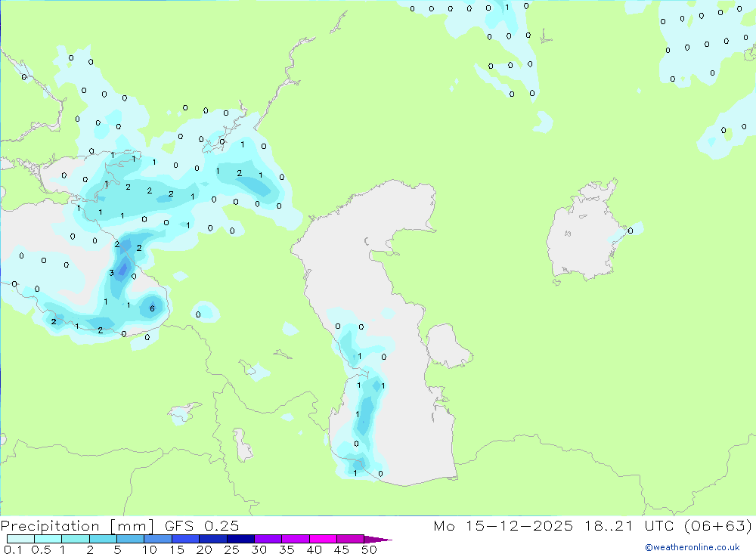The height and width of the screenshot is (554, 756).
Task: Click the '10' legend scale label
Action: (x=150, y=549)
